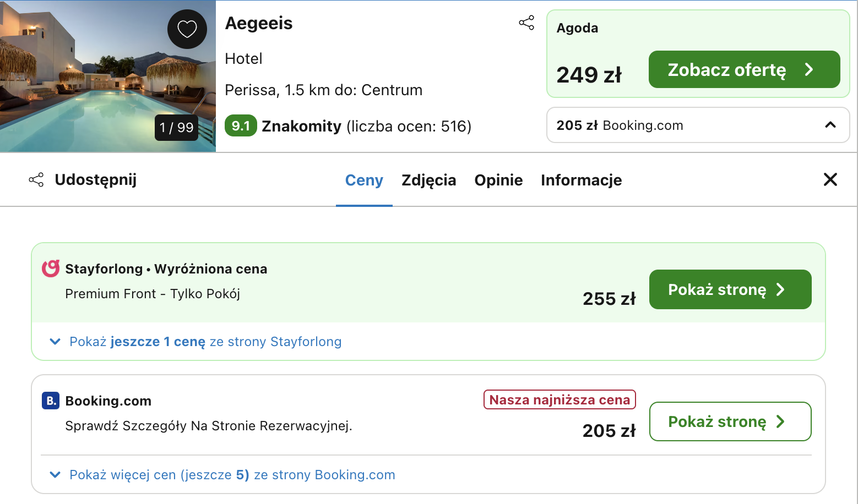Click the Booking.com B logo icon
This screenshot has height=504, width=858.
coord(51,401)
